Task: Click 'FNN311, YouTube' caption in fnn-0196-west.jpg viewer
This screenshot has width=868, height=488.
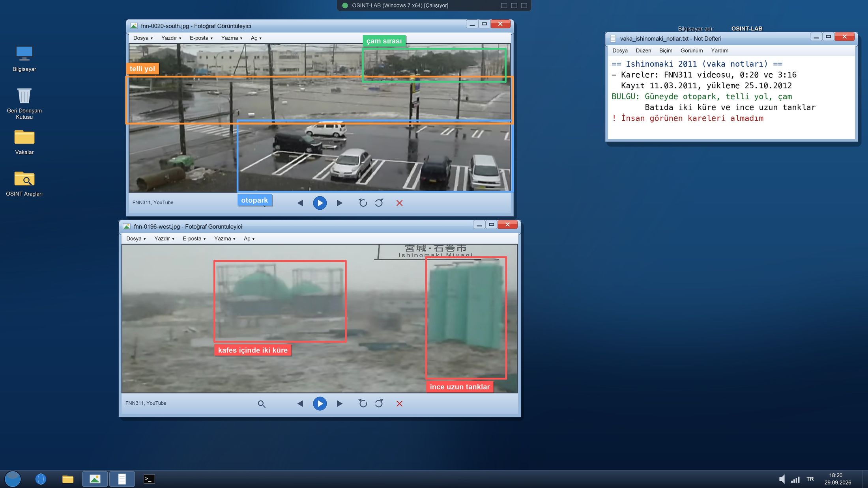Action: click(146, 403)
